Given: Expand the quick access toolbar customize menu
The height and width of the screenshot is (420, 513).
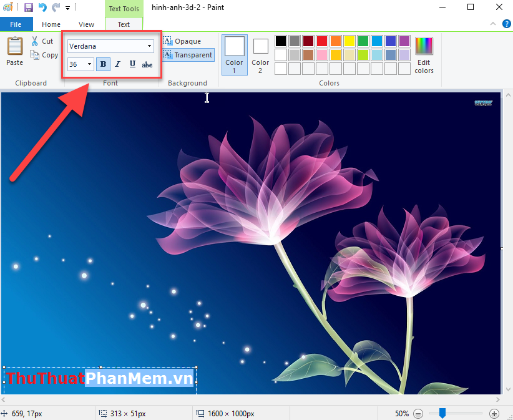Looking at the screenshot, I should coord(67,7).
